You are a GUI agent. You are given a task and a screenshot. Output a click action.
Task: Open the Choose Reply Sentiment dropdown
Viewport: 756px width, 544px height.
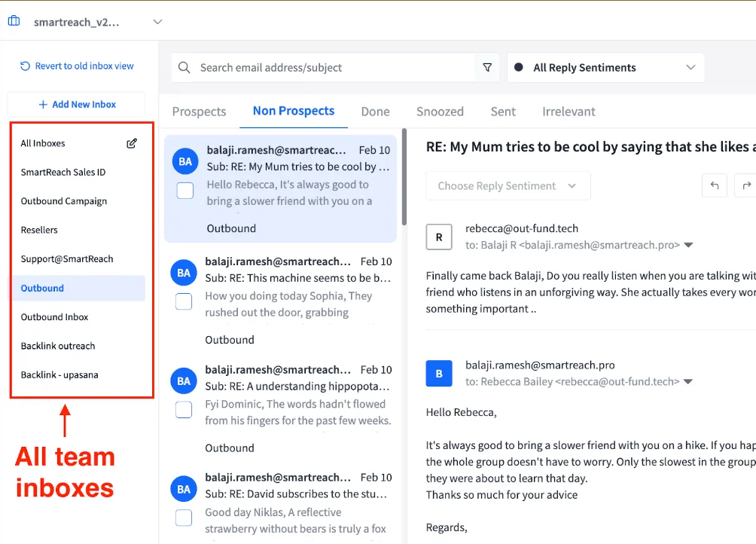[508, 185]
